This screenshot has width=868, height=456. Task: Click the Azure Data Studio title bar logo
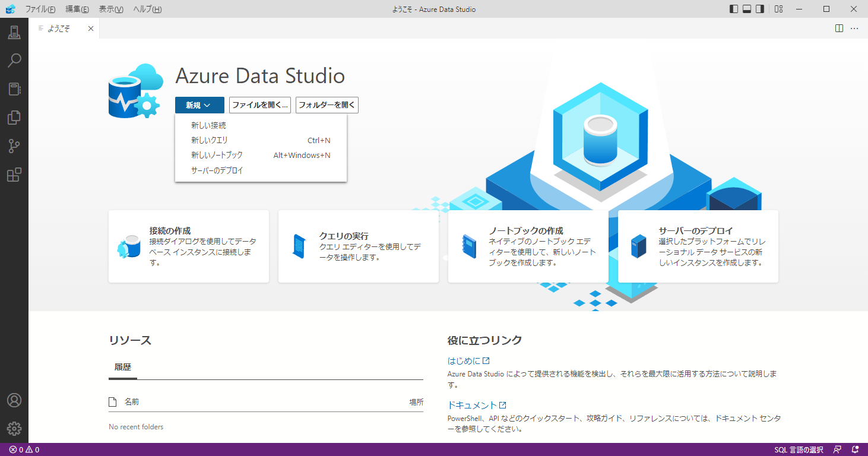pyautogui.click(x=10, y=9)
